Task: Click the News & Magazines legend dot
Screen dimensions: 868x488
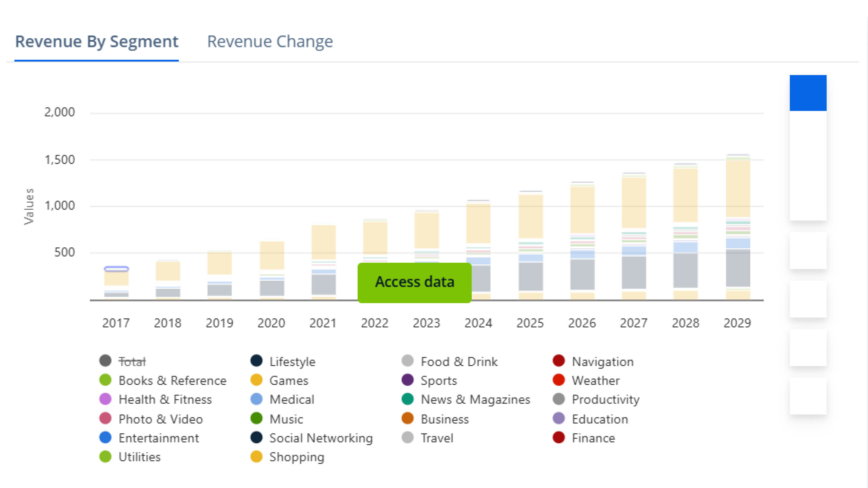Action: coord(407,399)
